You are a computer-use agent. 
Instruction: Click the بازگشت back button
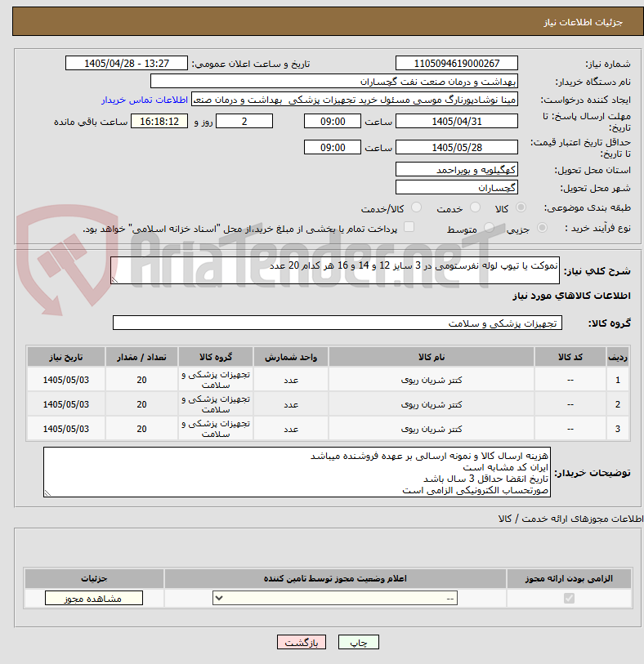(x=302, y=643)
